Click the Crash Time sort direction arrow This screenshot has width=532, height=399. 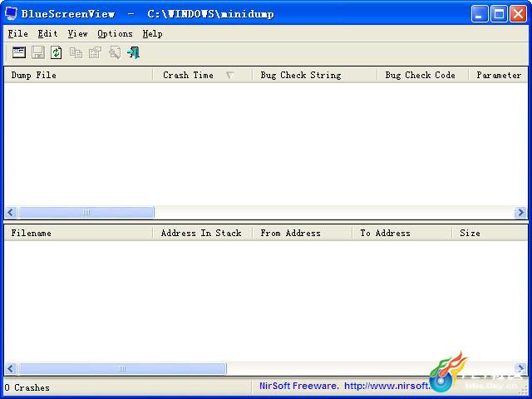(230, 76)
